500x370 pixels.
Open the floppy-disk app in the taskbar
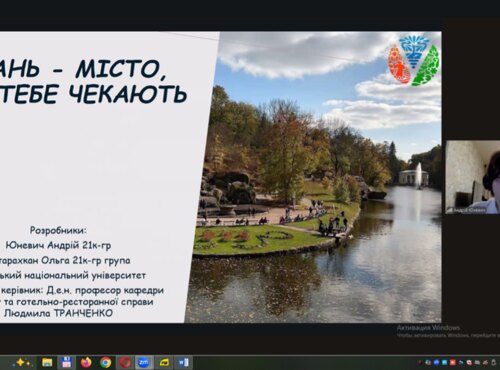click(67, 362)
